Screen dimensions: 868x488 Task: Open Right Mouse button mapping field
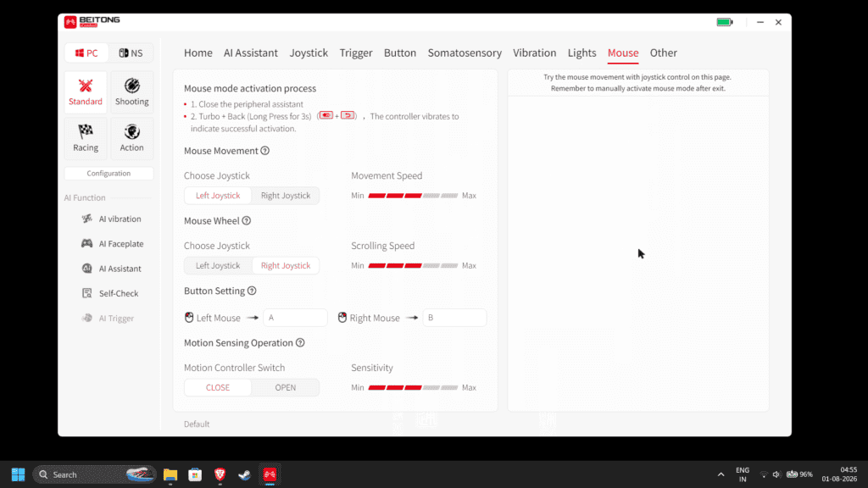click(454, 318)
